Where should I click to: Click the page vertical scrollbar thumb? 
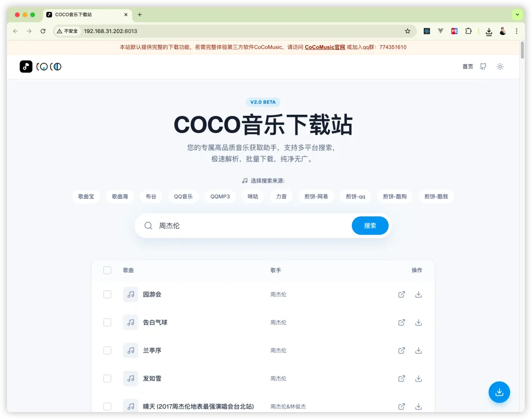click(522, 50)
